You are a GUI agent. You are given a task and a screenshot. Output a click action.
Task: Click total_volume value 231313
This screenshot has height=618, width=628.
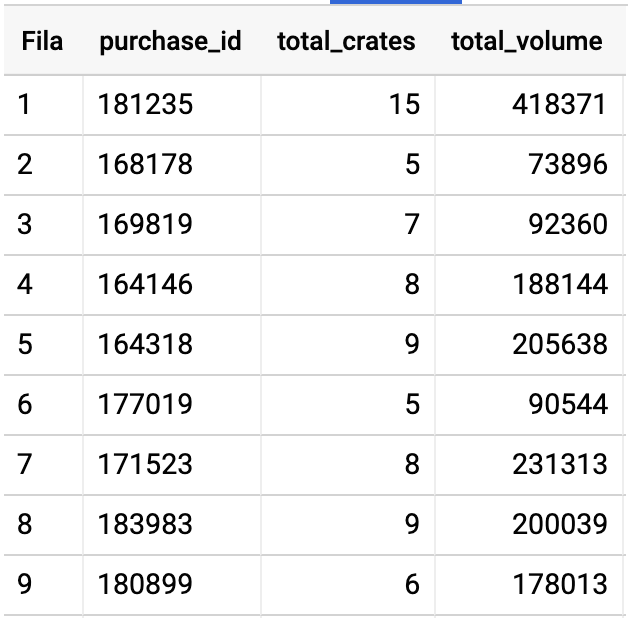(560, 464)
